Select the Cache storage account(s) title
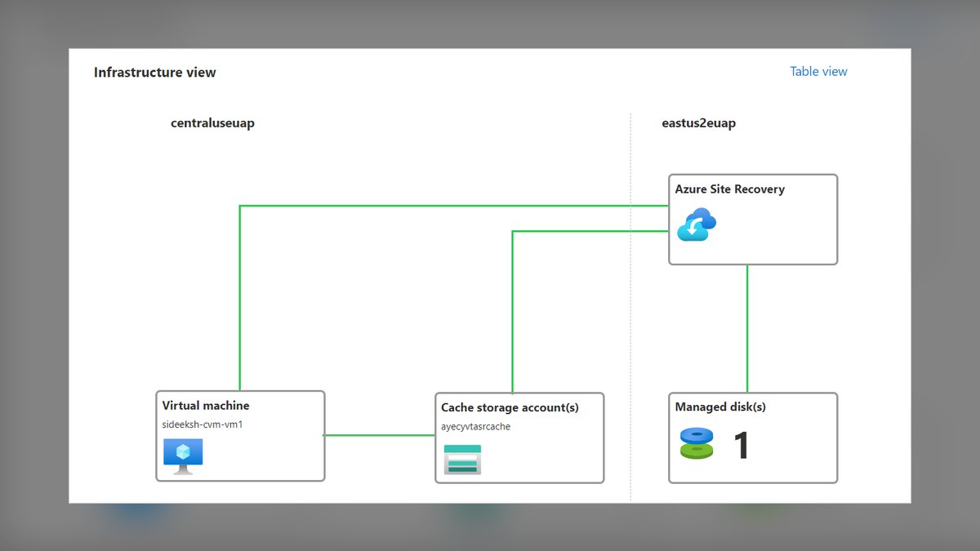Screen dimensions: 980x551 tap(510, 407)
